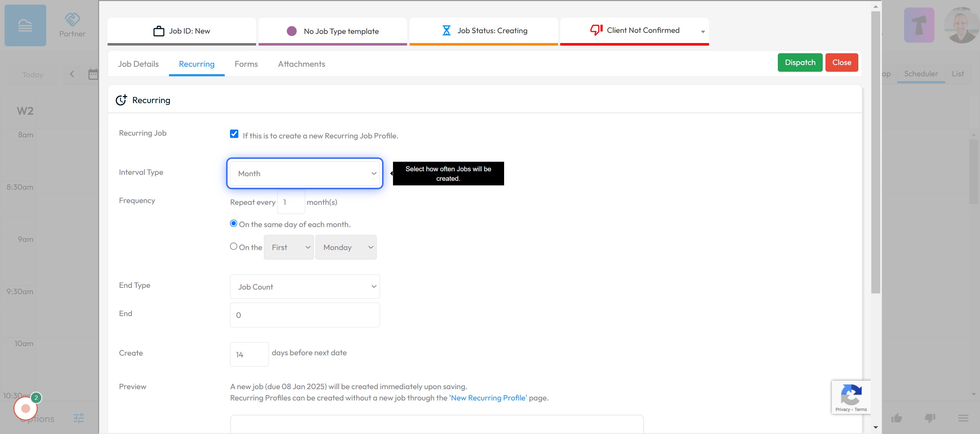980x434 pixels.
Task: Select On the same day of each month
Action: tap(234, 224)
